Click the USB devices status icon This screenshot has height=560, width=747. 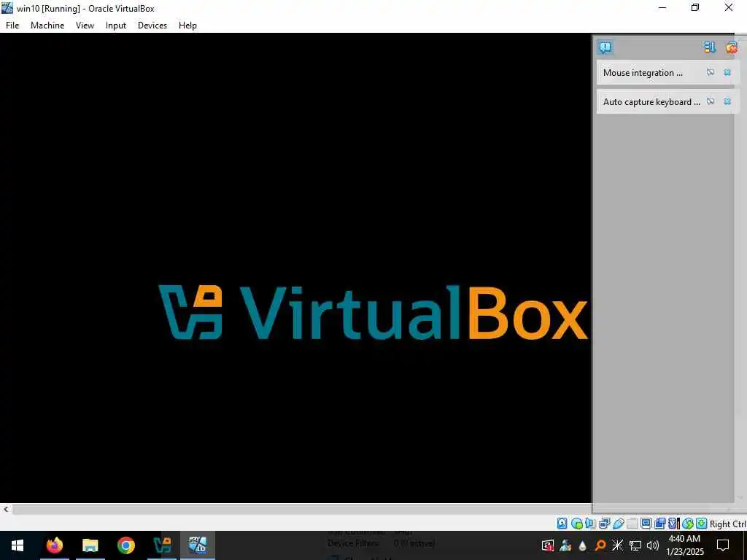point(619,524)
